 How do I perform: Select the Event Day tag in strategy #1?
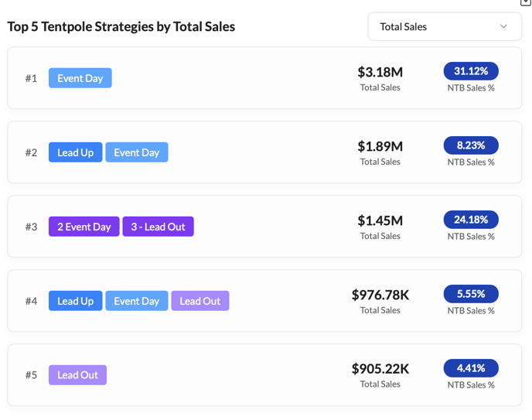coord(80,78)
